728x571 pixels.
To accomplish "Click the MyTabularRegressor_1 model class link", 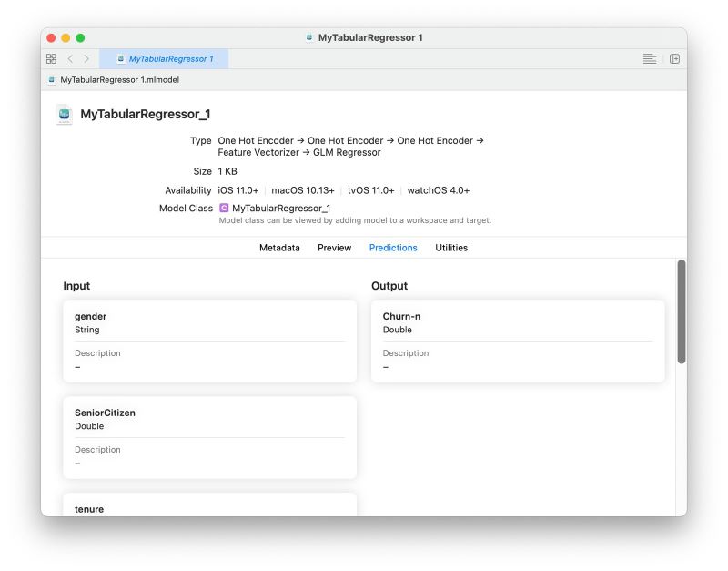I will point(281,209).
